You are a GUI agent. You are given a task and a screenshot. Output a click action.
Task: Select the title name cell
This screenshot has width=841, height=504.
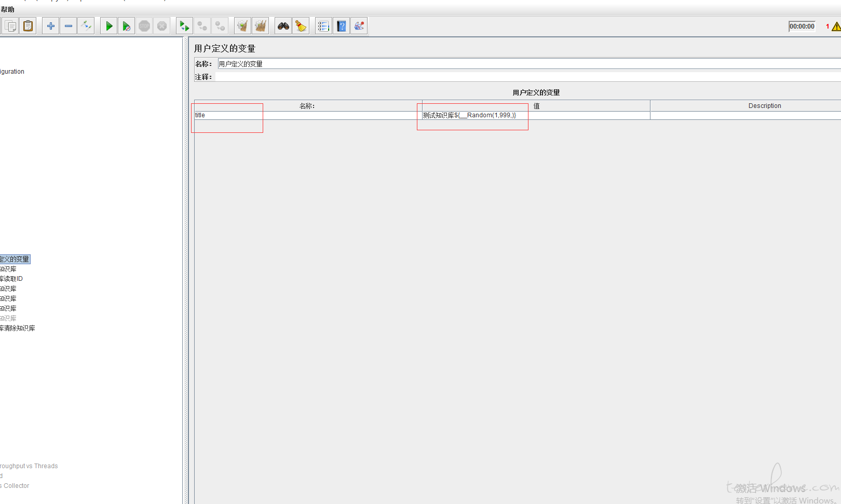pyautogui.click(x=308, y=115)
